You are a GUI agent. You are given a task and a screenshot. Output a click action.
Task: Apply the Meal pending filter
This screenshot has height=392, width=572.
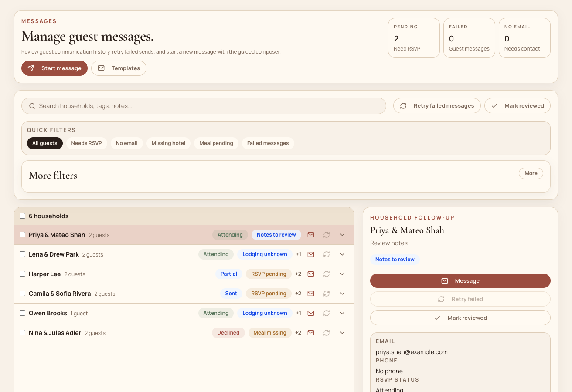click(216, 143)
